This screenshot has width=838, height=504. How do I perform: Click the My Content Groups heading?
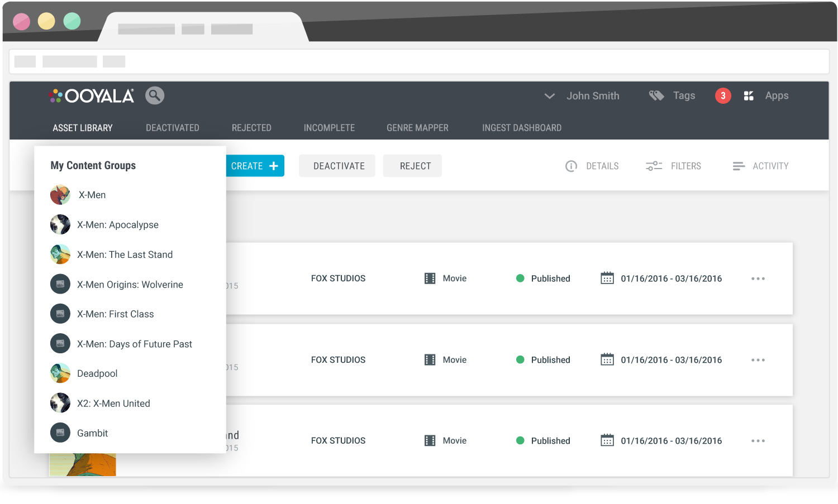pos(93,166)
